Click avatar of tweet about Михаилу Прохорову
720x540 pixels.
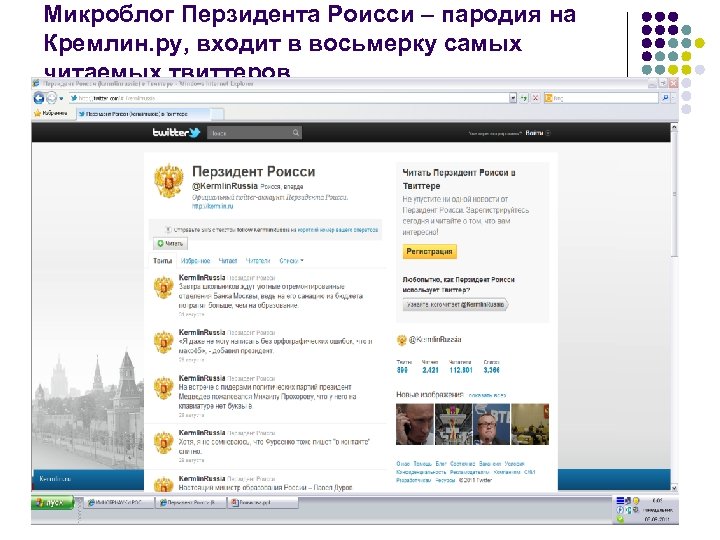click(x=163, y=388)
